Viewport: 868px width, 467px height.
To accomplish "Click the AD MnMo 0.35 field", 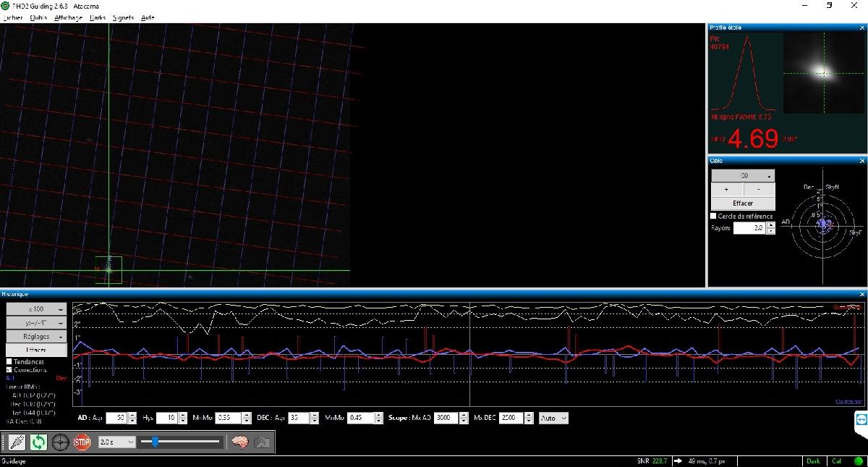I will (x=226, y=418).
